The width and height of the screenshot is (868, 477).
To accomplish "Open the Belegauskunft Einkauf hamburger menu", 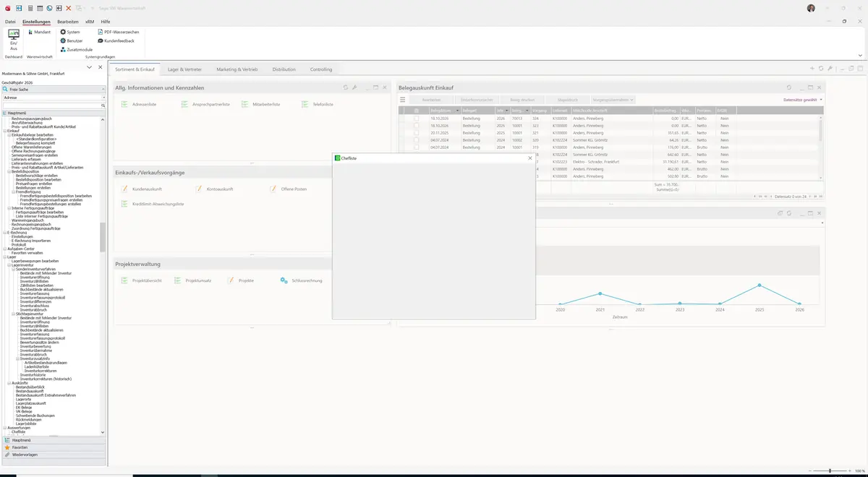I will click(402, 100).
